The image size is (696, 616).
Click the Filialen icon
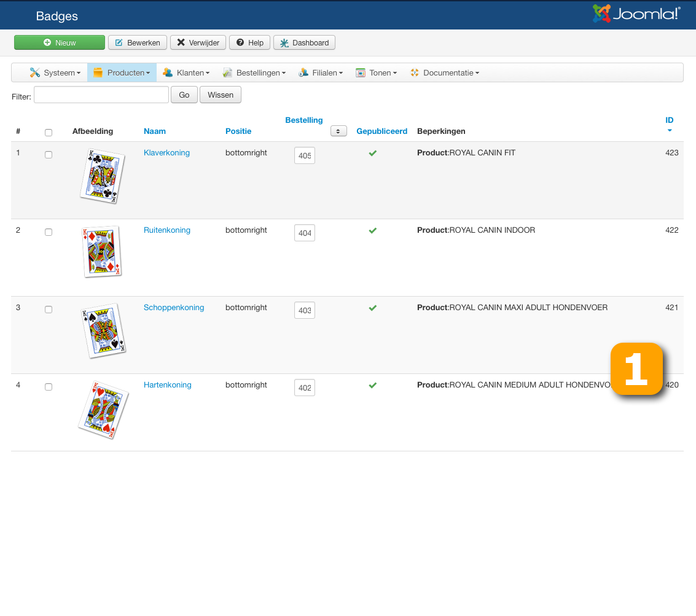303,73
